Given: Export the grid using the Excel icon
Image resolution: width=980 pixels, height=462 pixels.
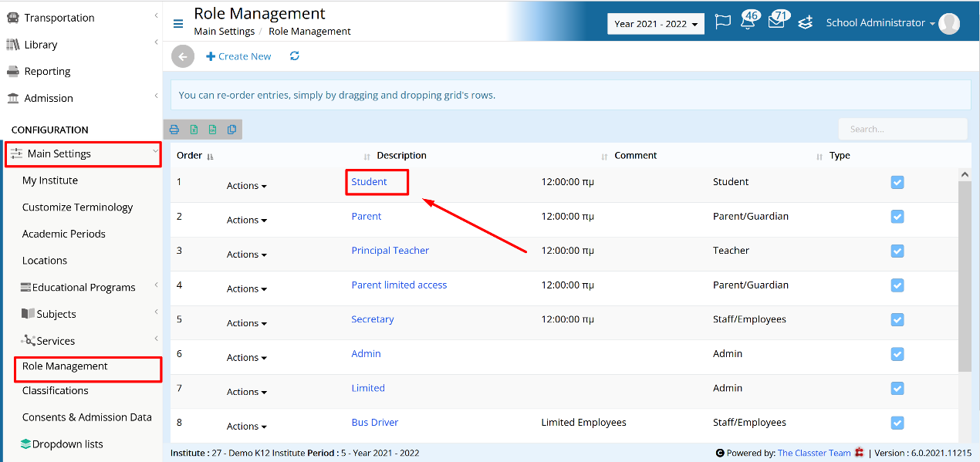Looking at the screenshot, I should point(194,130).
